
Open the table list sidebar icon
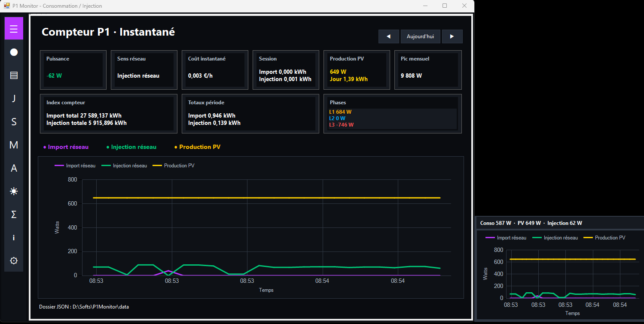coord(14,75)
